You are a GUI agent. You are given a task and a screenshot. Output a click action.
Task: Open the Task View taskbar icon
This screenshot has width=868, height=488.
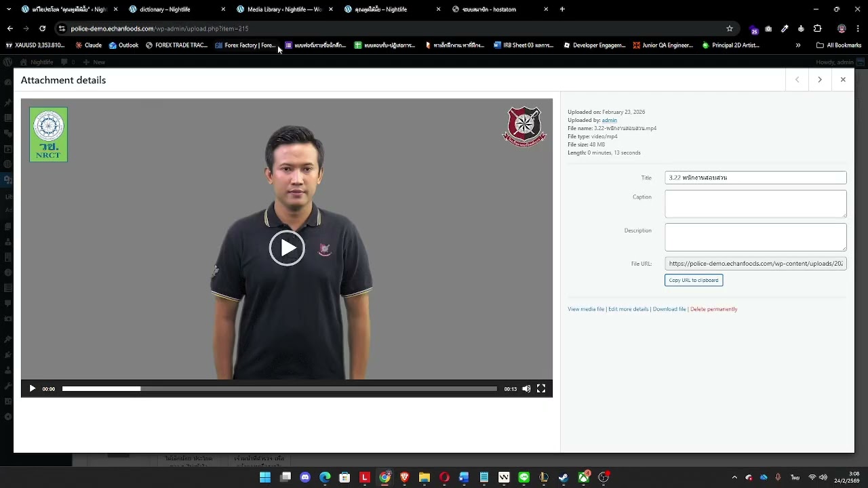[285, 478]
